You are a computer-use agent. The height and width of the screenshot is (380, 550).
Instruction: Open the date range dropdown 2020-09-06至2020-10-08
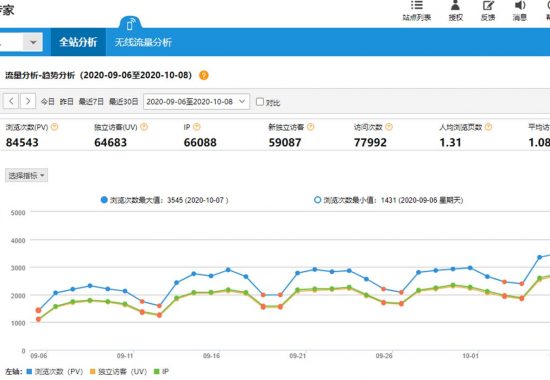(x=196, y=101)
